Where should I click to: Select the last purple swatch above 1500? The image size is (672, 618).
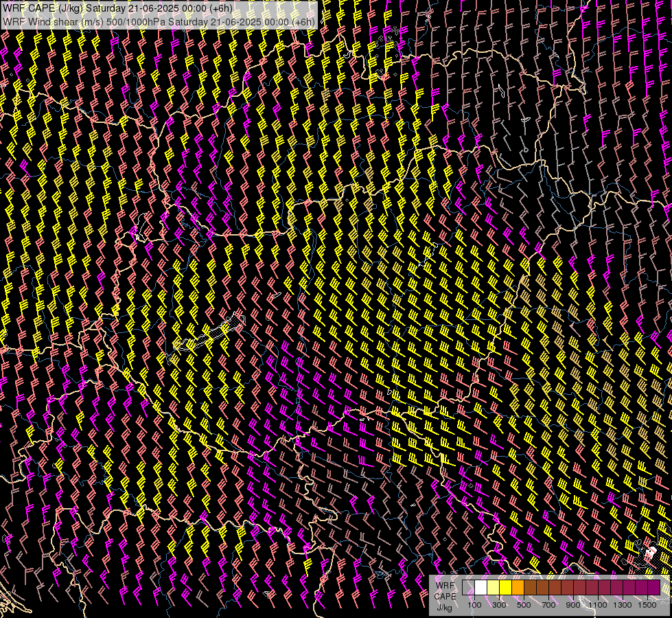[x=654, y=587]
